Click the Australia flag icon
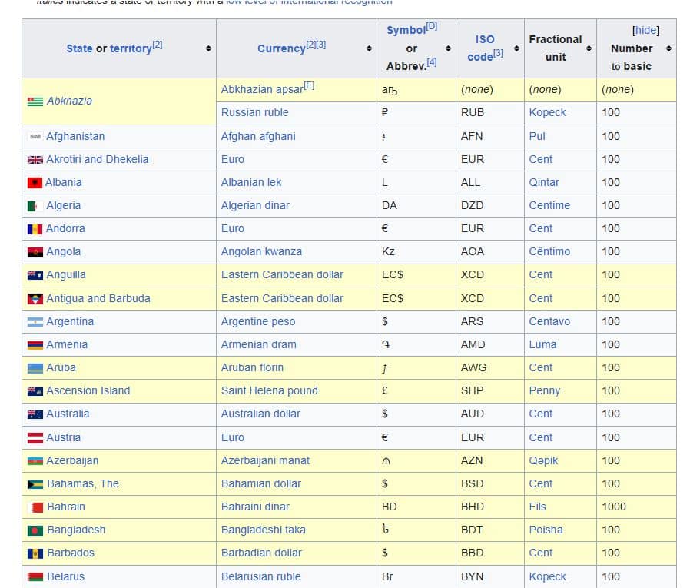This screenshot has width=700, height=588. coord(35,414)
